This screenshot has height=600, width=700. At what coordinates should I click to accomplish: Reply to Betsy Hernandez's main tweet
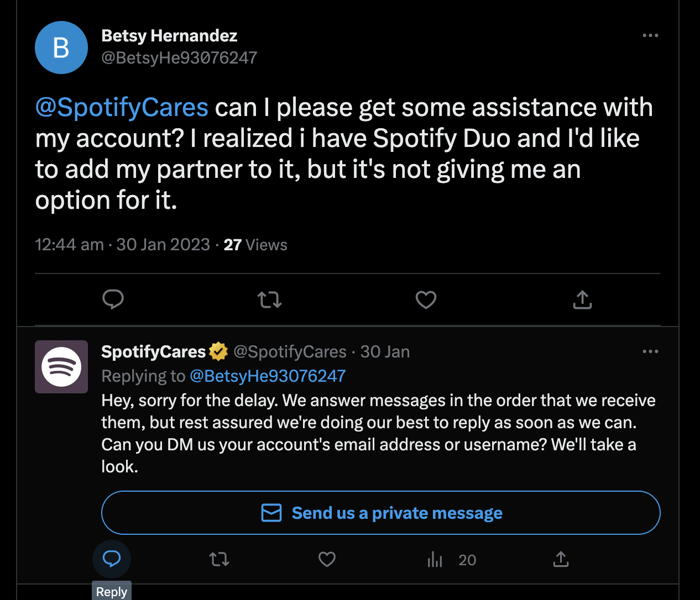[x=113, y=299]
